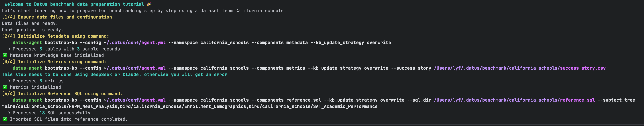Click the arrow before Processed 3 metrics

pyautogui.click(x=8, y=81)
